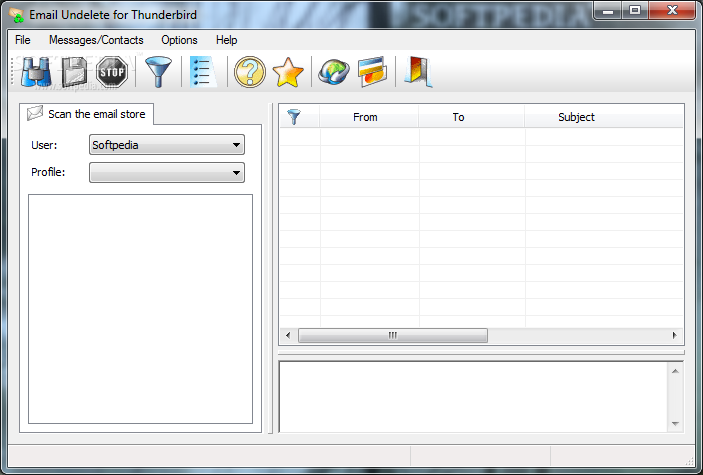Click the application icon in title bar
Image resolution: width=703 pixels, height=475 pixels.
(17, 15)
